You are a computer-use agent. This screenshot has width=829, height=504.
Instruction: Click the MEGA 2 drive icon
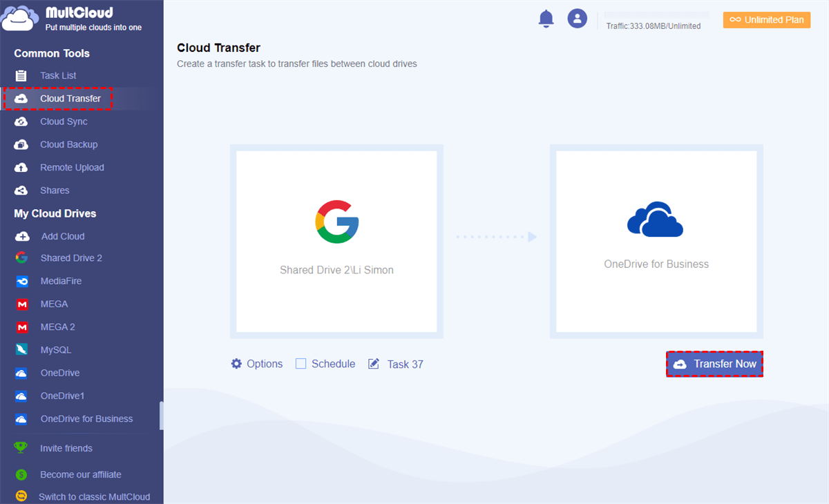21,327
